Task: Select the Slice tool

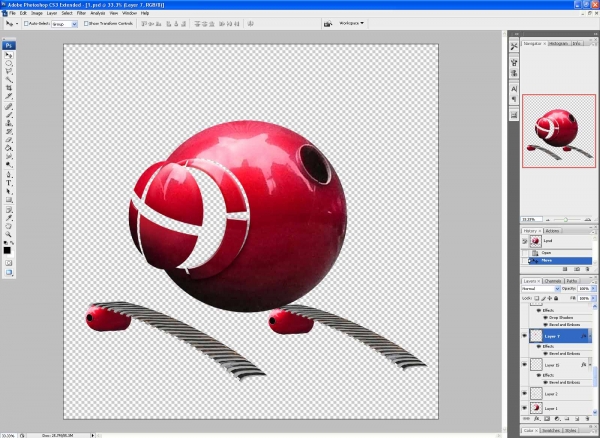Action: (x=8, y=96)
